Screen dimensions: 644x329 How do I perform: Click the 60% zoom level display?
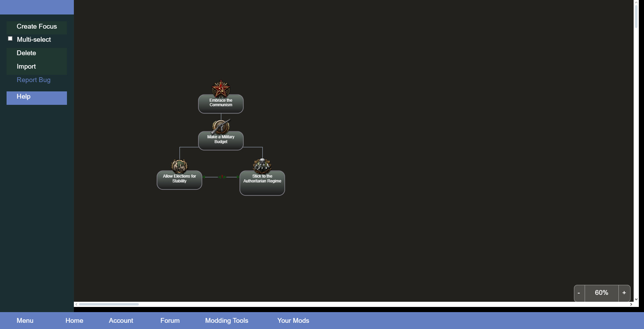point(601,293)
